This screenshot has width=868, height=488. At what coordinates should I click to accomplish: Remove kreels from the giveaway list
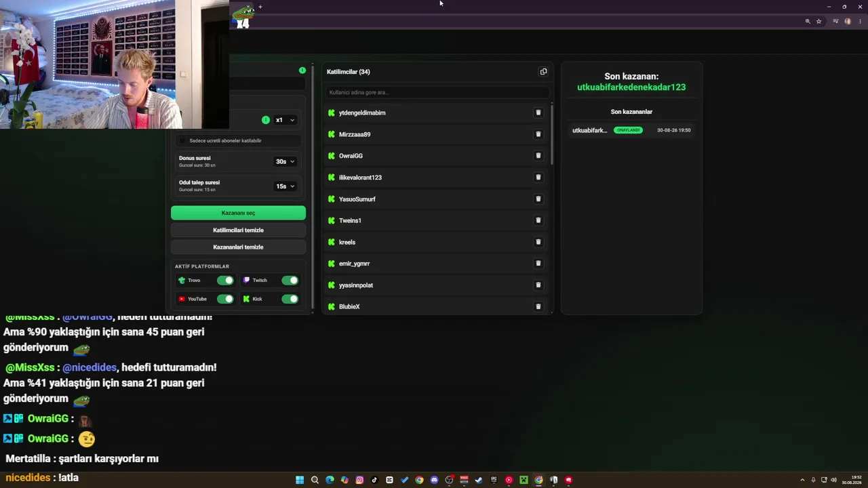(538, 242)
